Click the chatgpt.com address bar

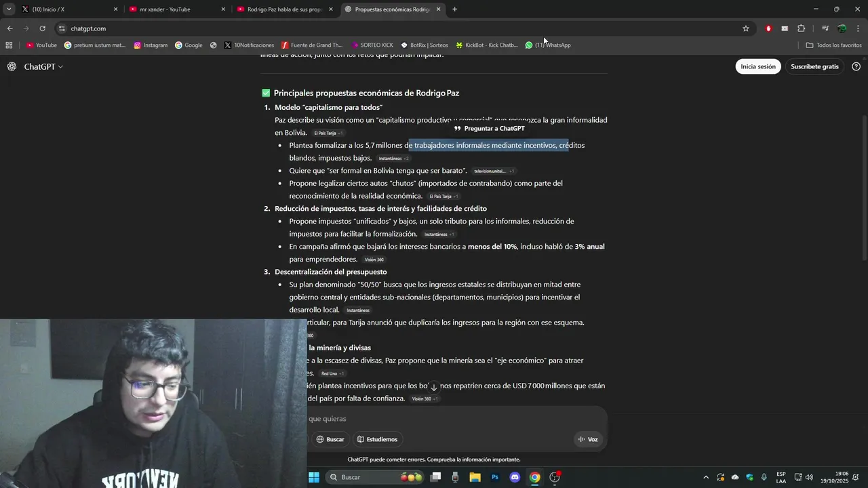coord(400,28)
